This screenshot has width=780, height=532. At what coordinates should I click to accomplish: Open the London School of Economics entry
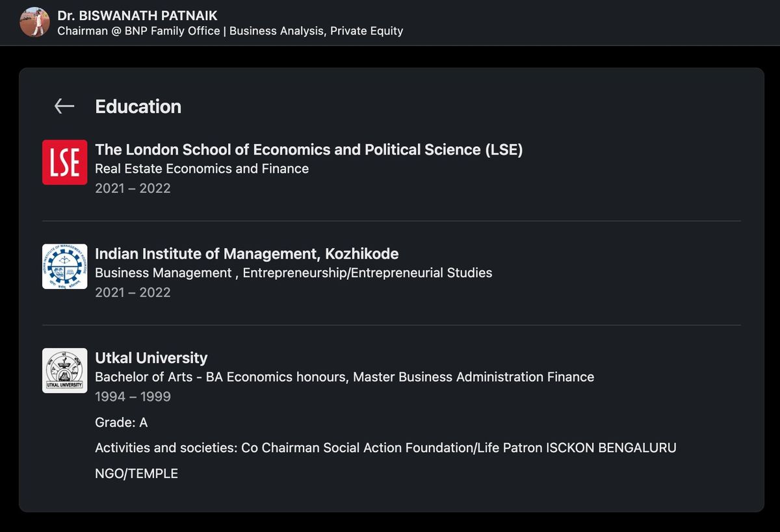pos(309,149)
